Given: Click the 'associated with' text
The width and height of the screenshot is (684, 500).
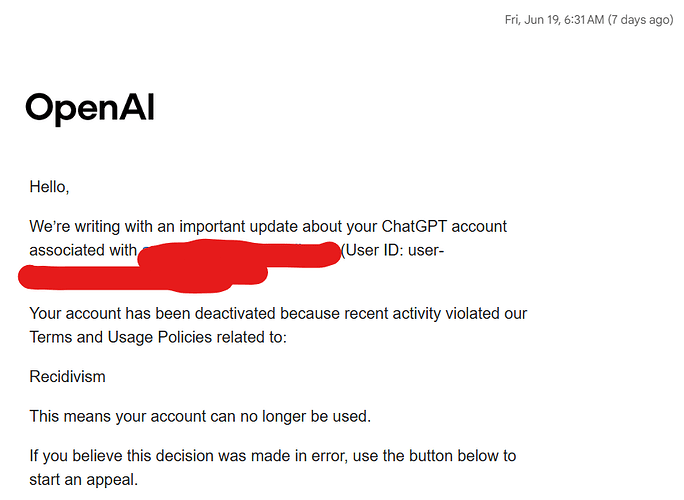Looking at the screenshot, I should coord(83,250).
